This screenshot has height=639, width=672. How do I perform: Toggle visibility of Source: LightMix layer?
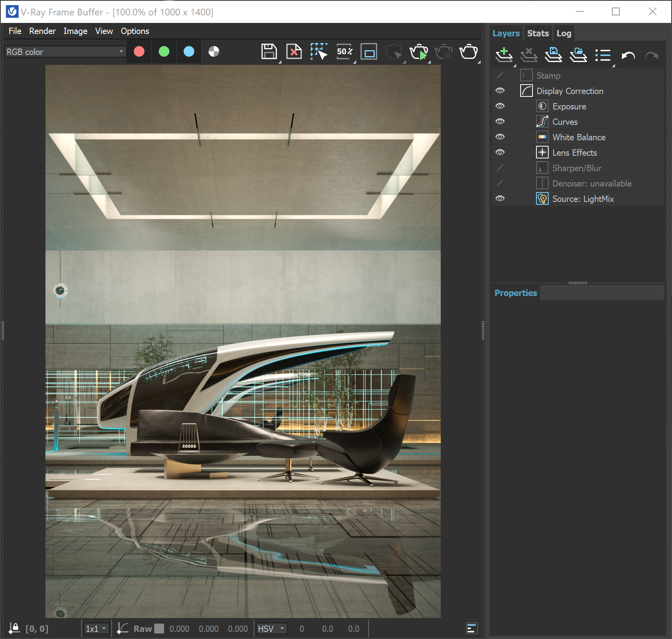click(500, 198)
